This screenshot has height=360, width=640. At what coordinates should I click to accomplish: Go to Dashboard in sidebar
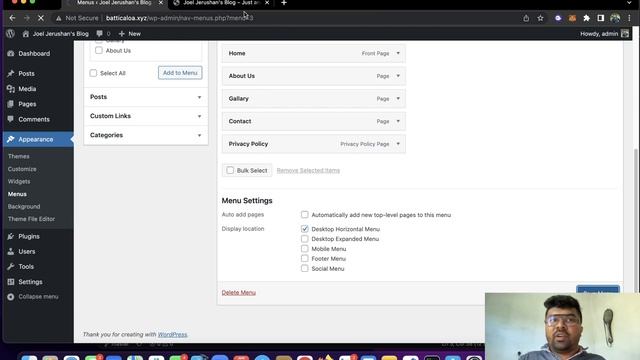pyautogui.click(x=34, y=53)
